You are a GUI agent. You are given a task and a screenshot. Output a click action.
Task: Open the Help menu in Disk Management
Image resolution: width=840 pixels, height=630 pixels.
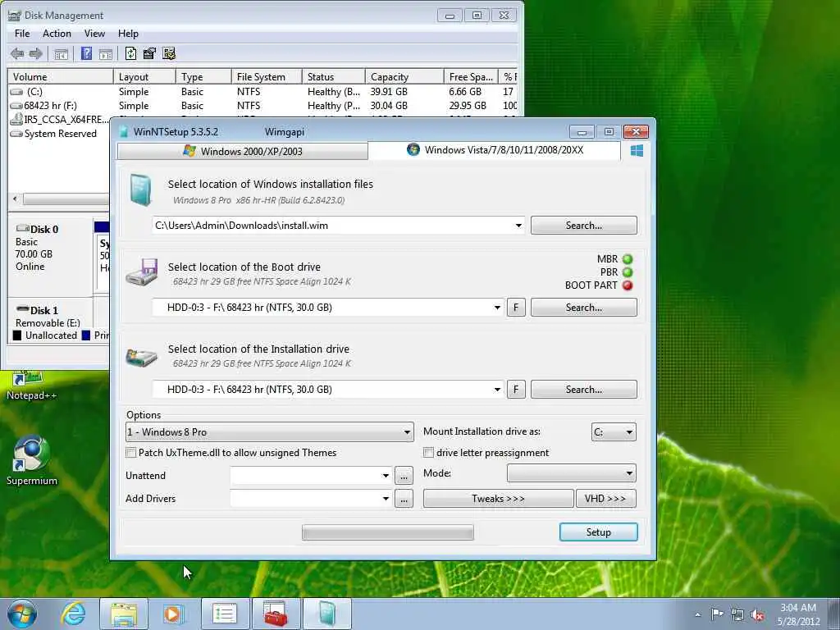click(x=128, y=33)
